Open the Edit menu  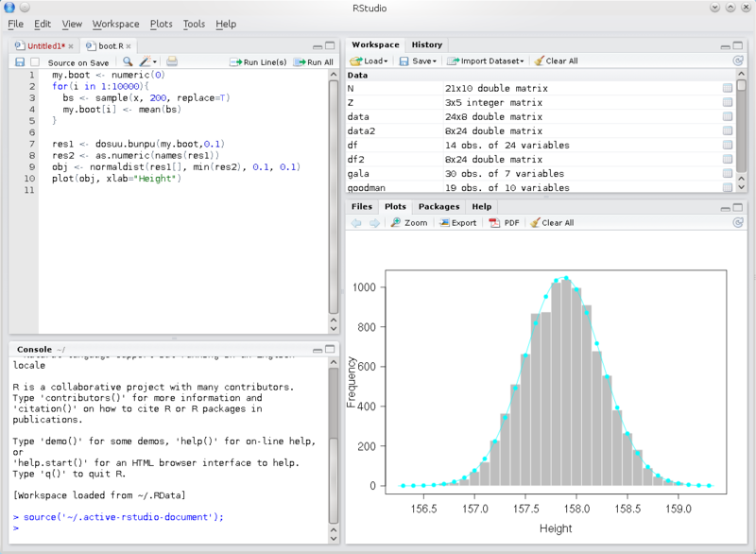pos(43,24)
